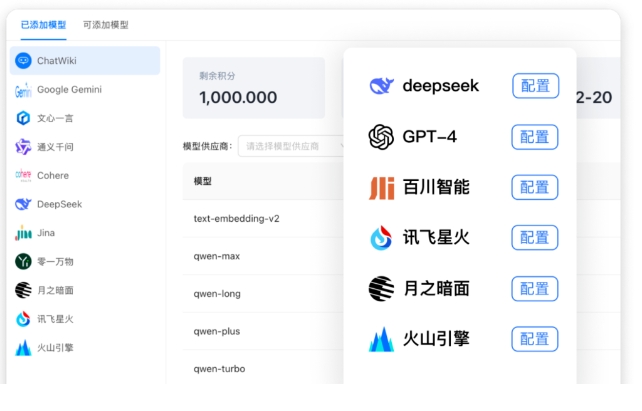Select the qwen-max model row

[260, 256]
